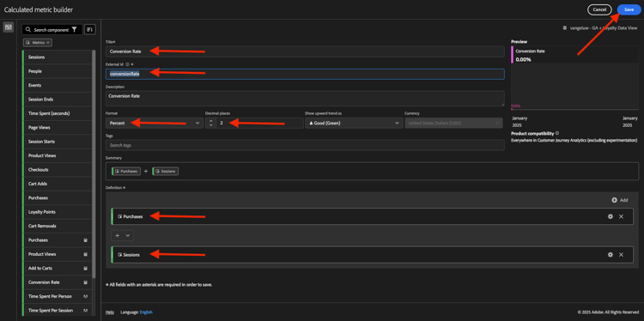Click the Save button
Viewport: 644px width, 321px height.
(629, 9)
